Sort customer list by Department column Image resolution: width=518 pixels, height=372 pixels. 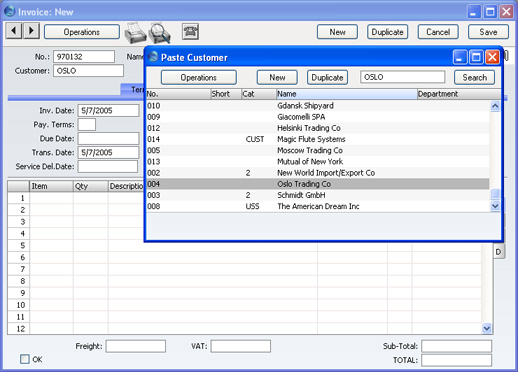pyautogui.click(x=459, y=94)
